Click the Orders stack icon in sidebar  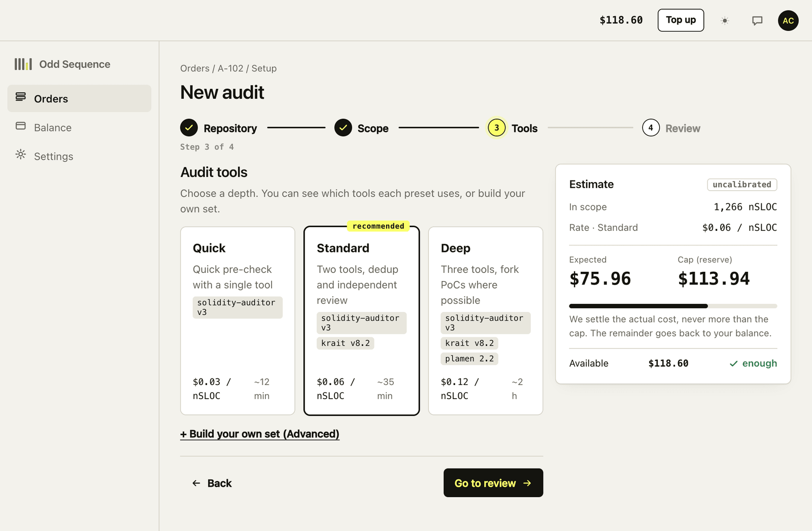(x=21, y=97)
